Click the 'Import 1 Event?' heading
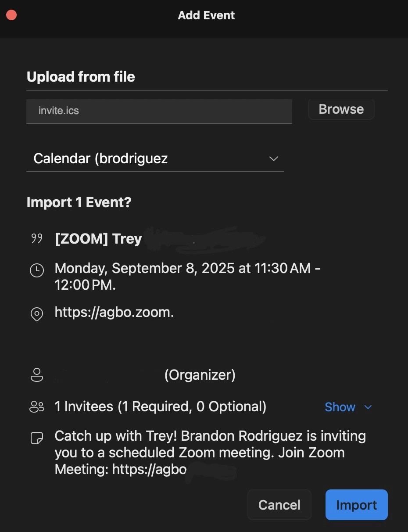This screenshot has height=532, width=408. click(x=79, y=202)
